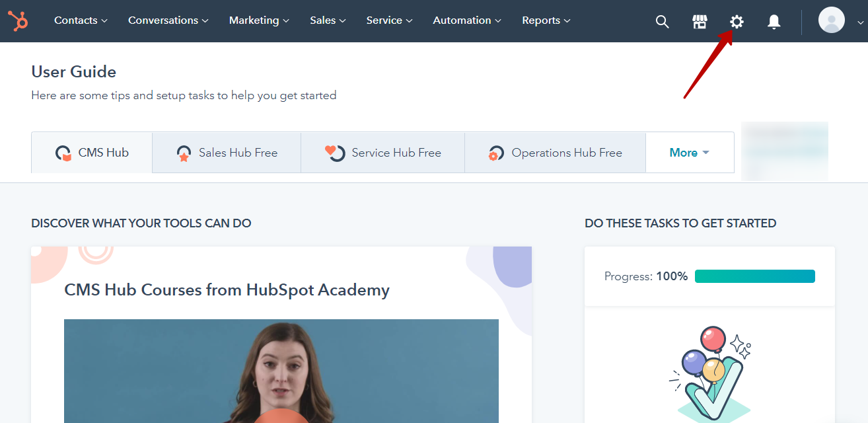868x423 pixels.
Task: Click DO THESE TASKS TO GET STARTED heading
Action: click(680, 223)
